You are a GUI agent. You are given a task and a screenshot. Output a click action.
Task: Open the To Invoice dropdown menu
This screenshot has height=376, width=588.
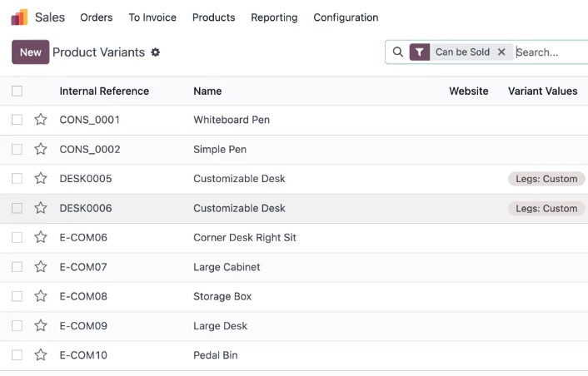pyautogui.click(x=152, y=17)
